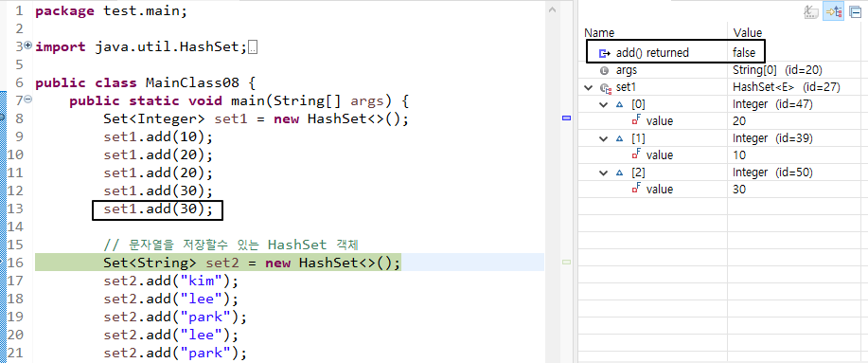
Task: Click 'set1.add(20);' on line 11
Action: (158, 173)
